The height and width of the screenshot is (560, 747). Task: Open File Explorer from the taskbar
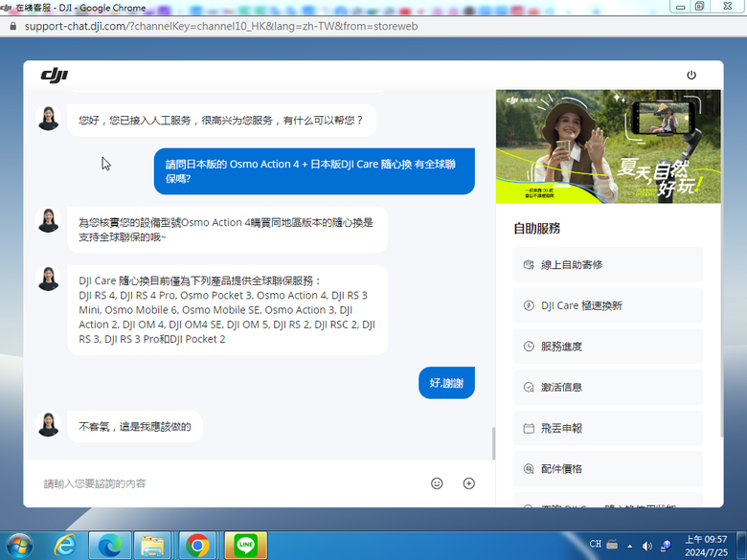pos(152,546)
